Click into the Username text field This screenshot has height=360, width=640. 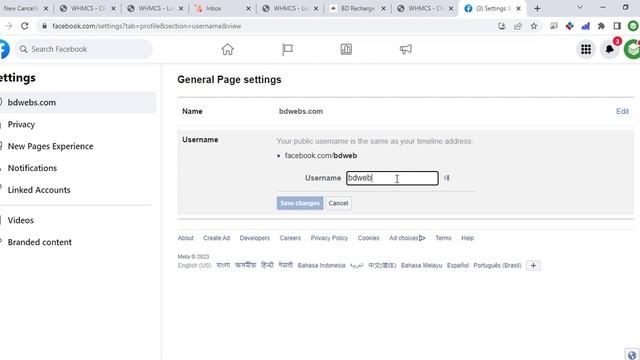(392, 178)
